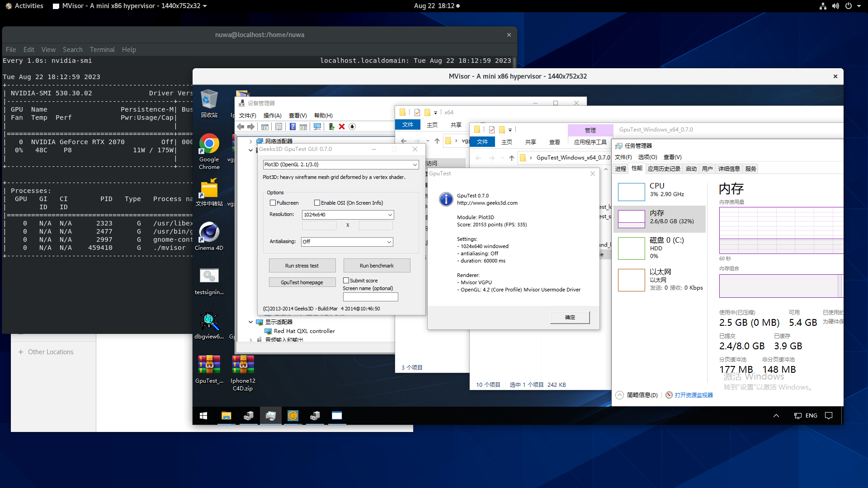The width and height of the screenshot is (868, 488).
Task: Click Run benchmark button
Action: click(x=377, y=266)
